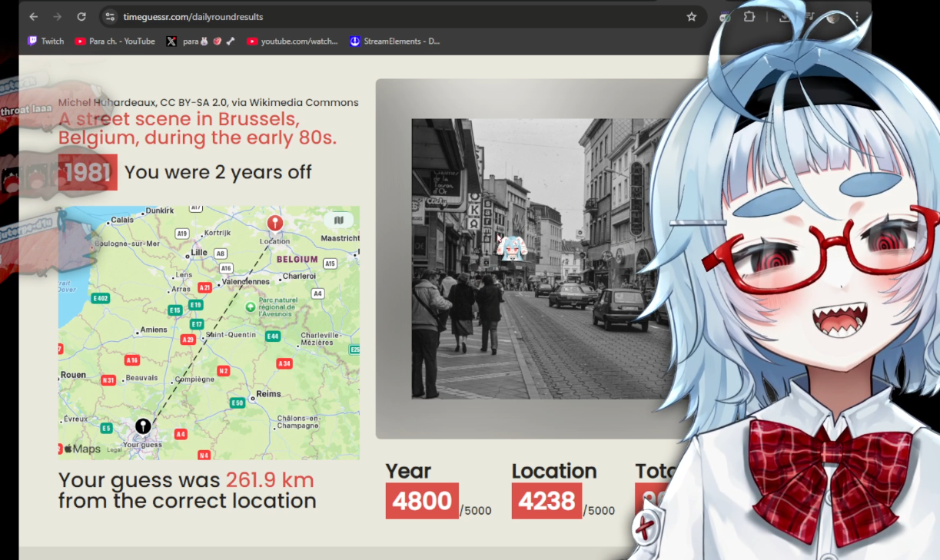Open the Para ch. - YouTube bookmark
The height and width of the screenshot is (560, 940).
click(115, 41)
